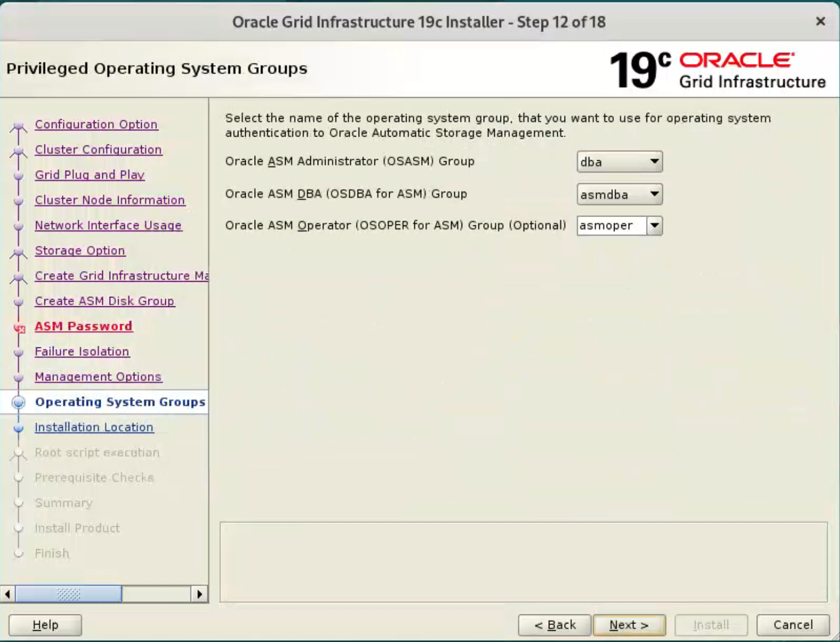
Task: Click the Oracle ASM DBA (OSDBA for ASM) label
Action: [x=346, y=194]
